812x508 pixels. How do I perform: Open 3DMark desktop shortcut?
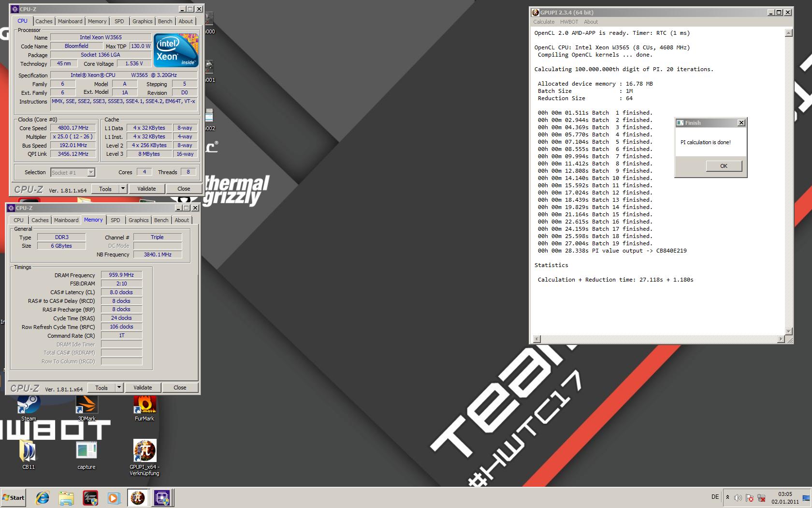pos(87,408)
